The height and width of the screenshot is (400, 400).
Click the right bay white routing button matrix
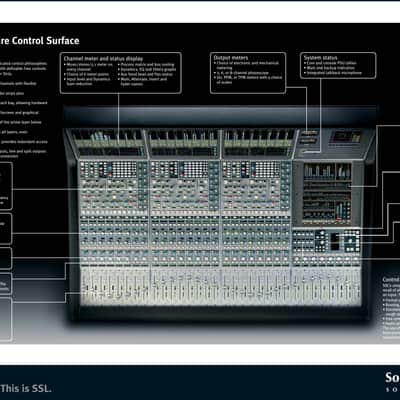pyautogui.click(x=267, y=170)
